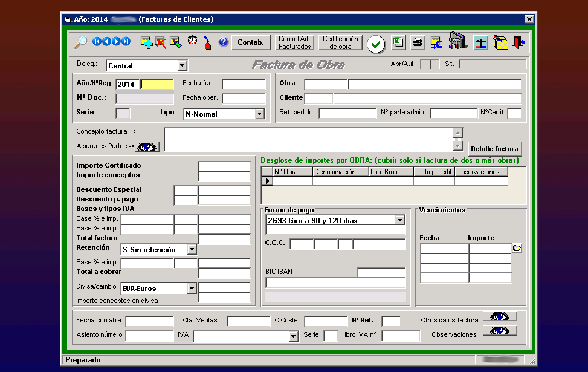Viewport: 588px width, 372px height.
Task: Click the red tag marker icon
Action: pos(207,42)
